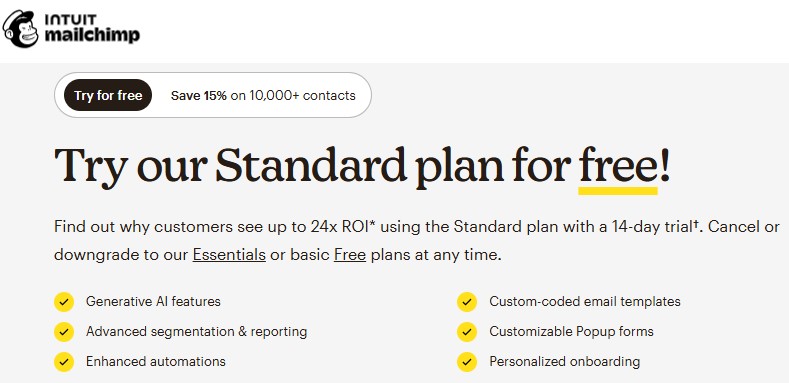
Task: Click checkmark icon beside Generative AI features
Action: (64, 302)
